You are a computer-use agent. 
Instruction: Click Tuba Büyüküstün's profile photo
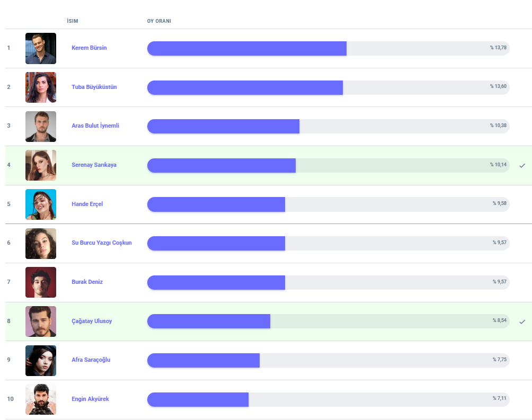(40, 87)
